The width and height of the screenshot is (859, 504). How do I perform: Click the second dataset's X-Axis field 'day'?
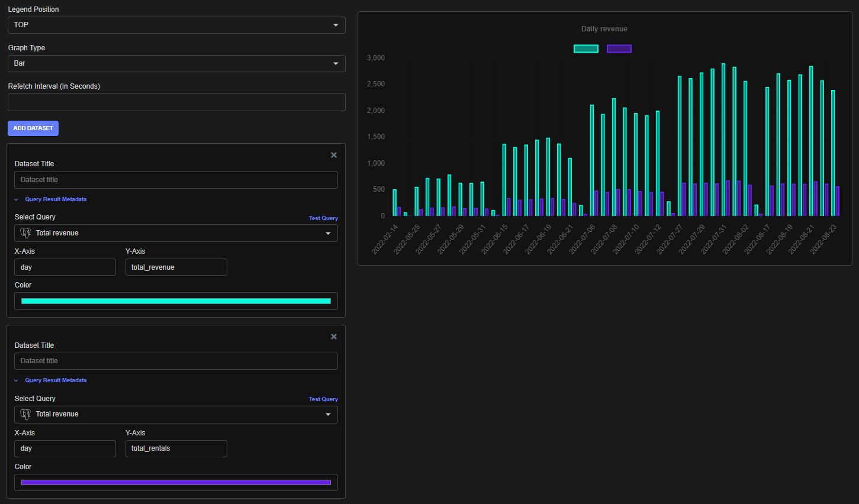(x=65, y=448)
